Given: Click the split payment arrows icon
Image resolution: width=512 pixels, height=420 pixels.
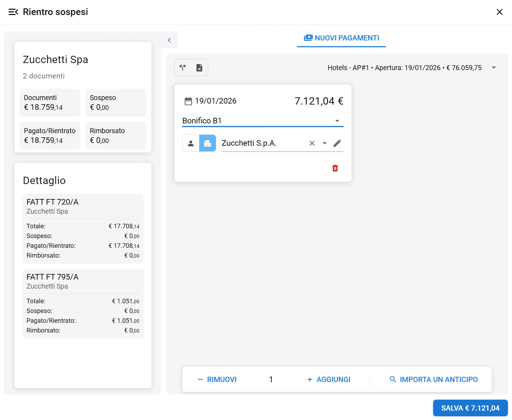Looking at the screenshot, I should pyautogui.click(x=183, y=68).
